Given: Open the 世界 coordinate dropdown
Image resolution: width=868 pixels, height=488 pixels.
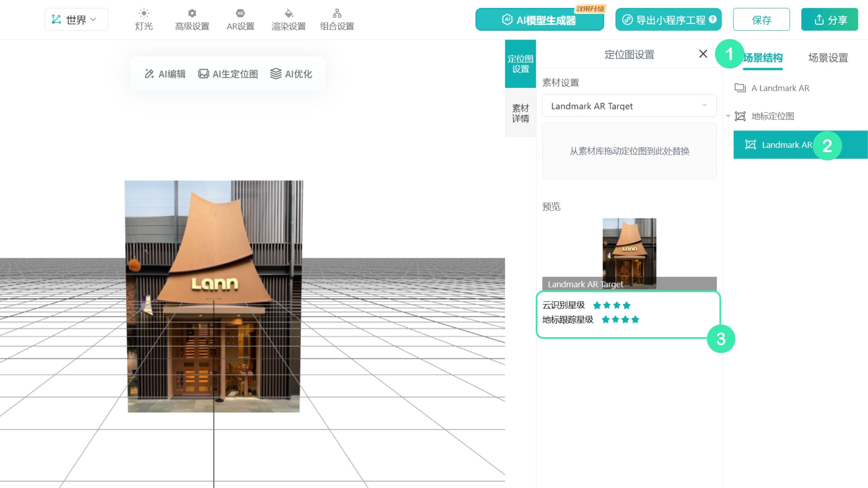Looking at the screenshot, I should pyautogui.click(x=76, y=20).
